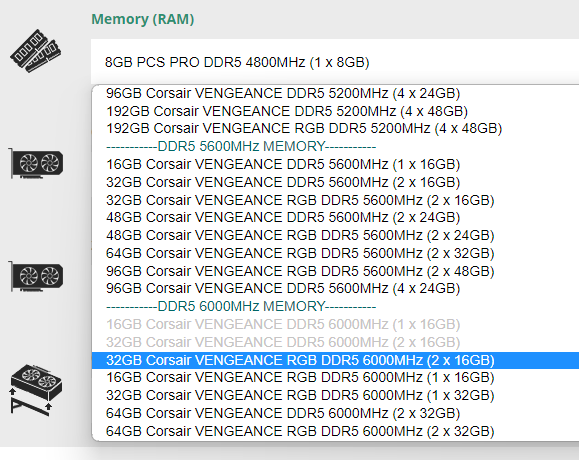Choose 48GB VENGEANCE RGB DDR5 5600MHz
Viewport: 579px width, 460px height.
pos(335,235)
